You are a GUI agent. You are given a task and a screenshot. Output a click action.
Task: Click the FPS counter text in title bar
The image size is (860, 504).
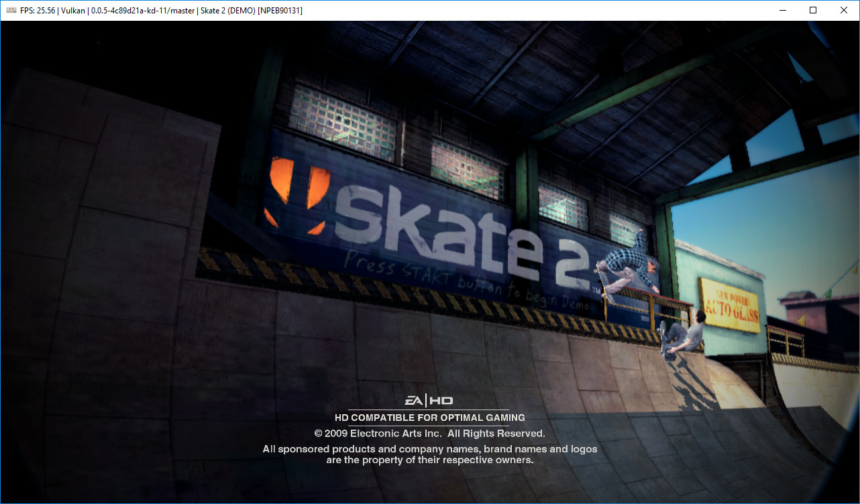coord(39,11)
